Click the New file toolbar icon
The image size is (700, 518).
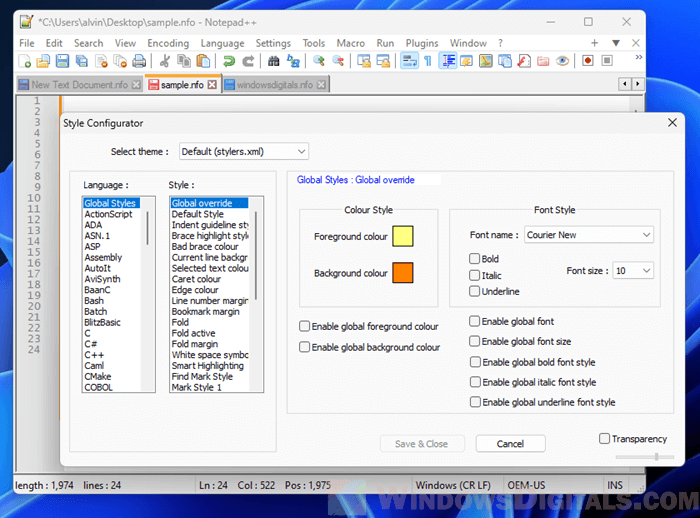tap(24, 61)
